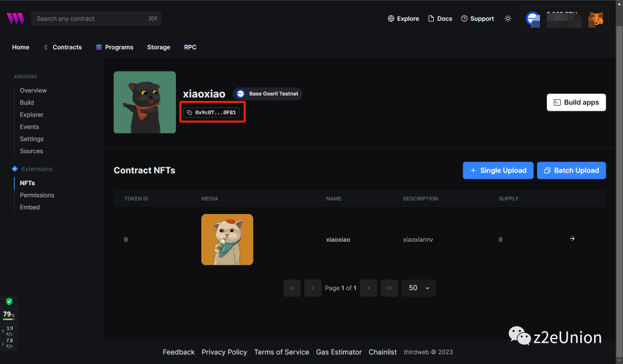Click the Batch Upload button
The image size is (623, 364).
tap(571, 170)
